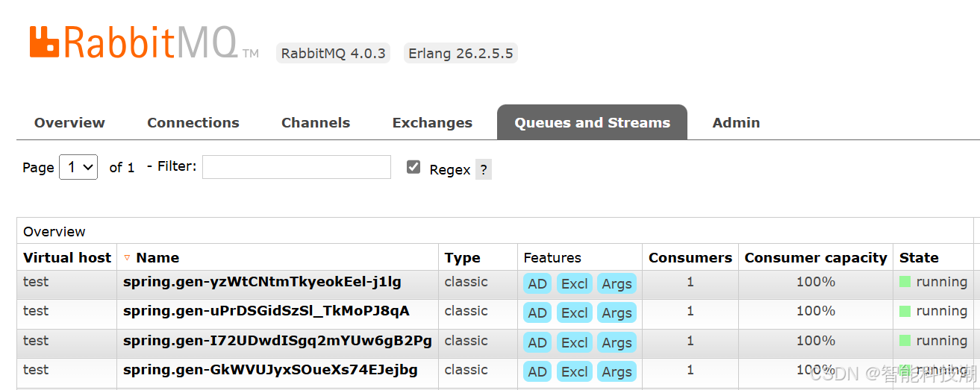Focus the Filter input field
The height and width of the screenshot is (390, 980).
coord(296,167)
